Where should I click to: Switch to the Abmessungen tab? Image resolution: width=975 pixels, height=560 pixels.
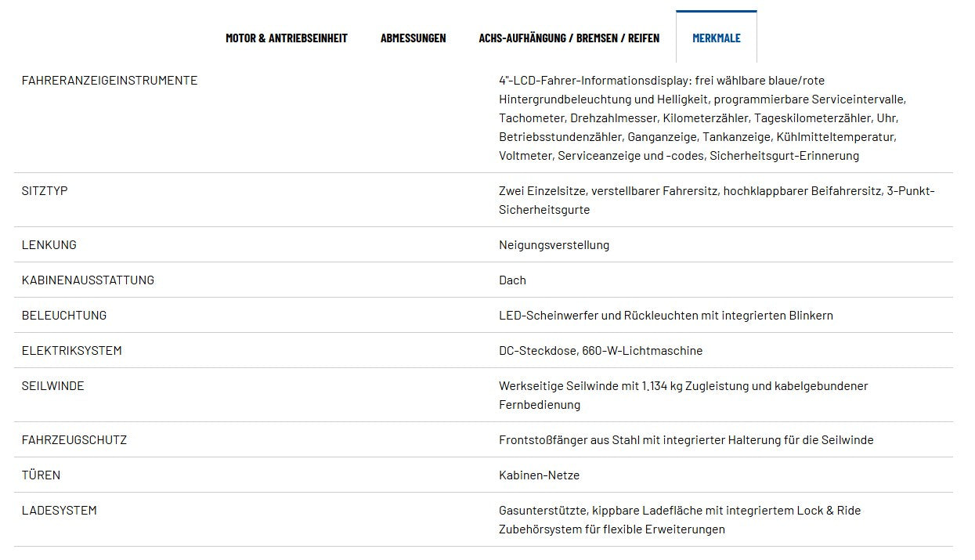413,38
